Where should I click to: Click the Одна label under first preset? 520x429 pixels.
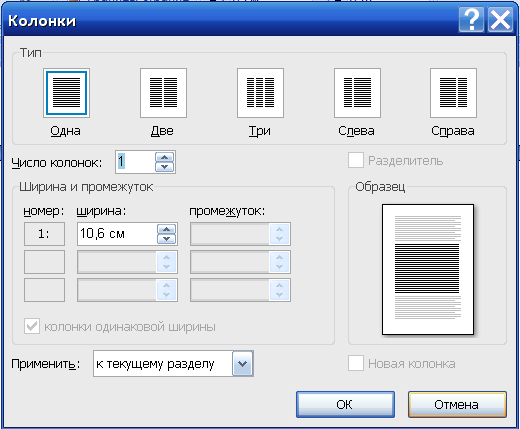(65, 131)
